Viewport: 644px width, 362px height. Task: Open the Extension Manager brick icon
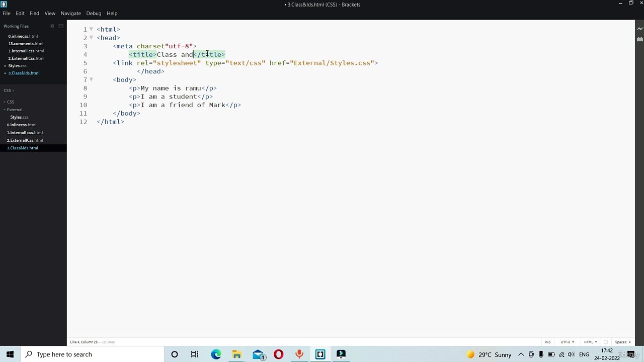click(639, 39)
